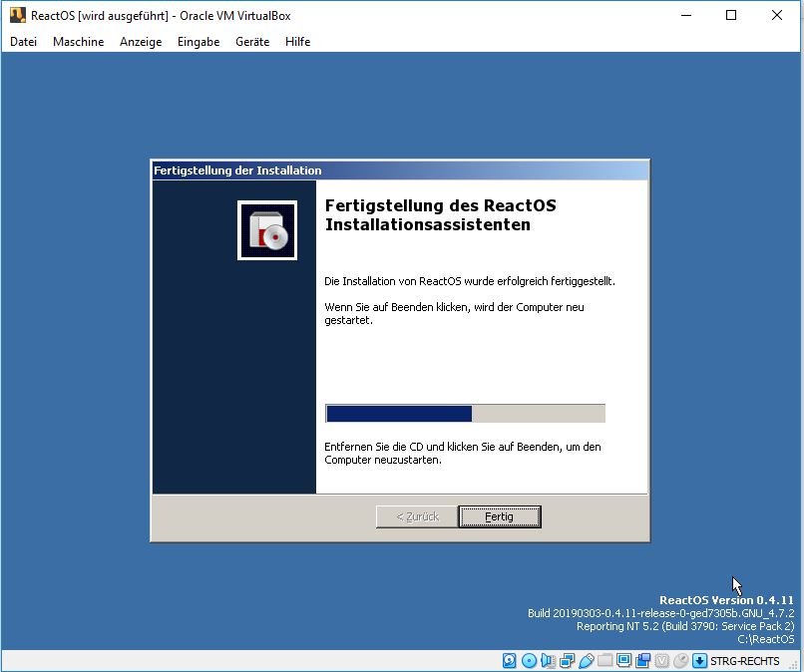Open the Maschine menu
The height and width of the screenshot is (672, 804).
click(x=78, y=42)
